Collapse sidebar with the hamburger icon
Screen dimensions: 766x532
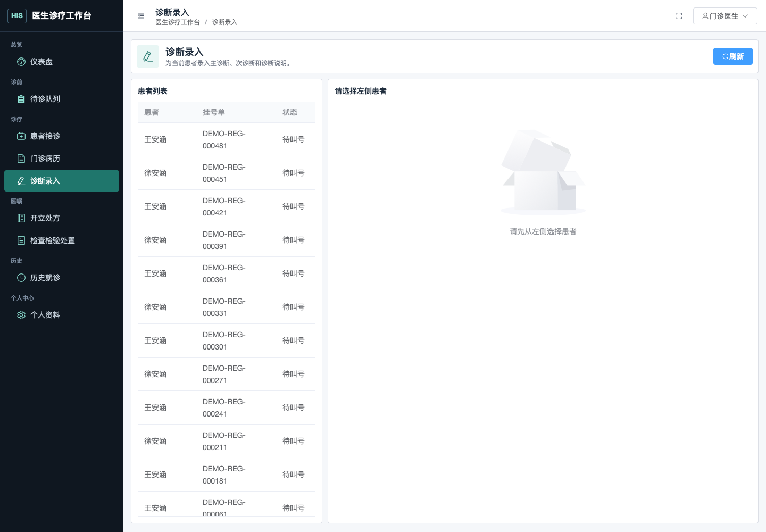[x=141, y=16]
